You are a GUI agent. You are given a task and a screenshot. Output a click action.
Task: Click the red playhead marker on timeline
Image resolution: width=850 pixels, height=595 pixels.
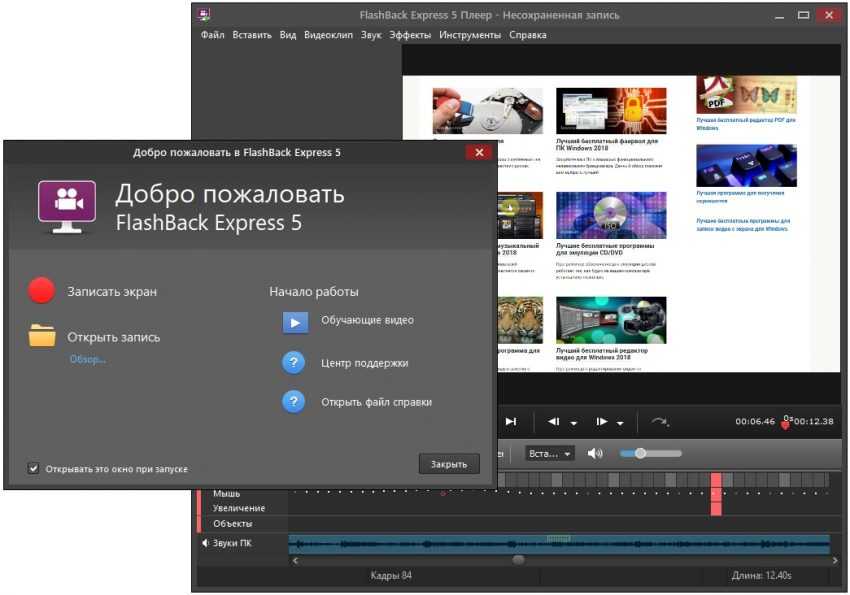pos(716,493)
